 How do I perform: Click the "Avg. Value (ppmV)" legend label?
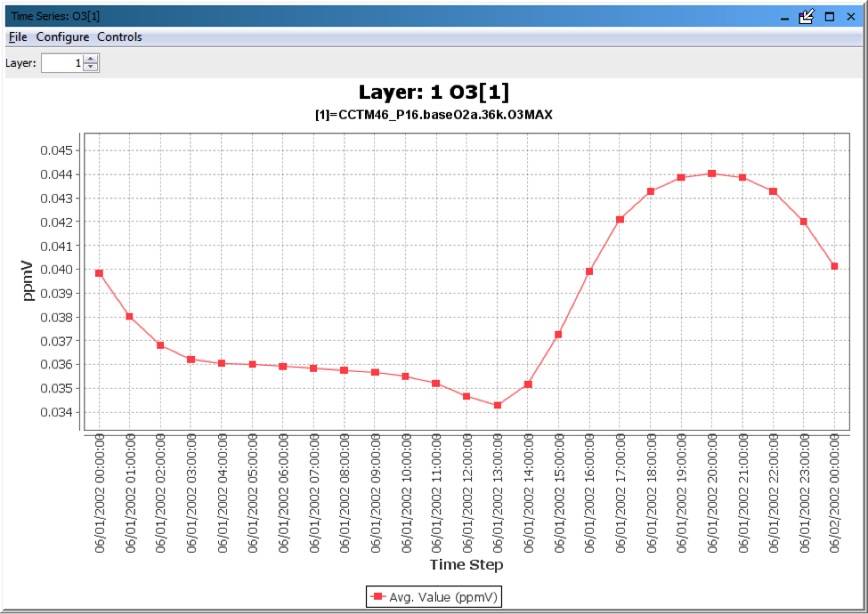pyautogui.click(x=442, y=597)
